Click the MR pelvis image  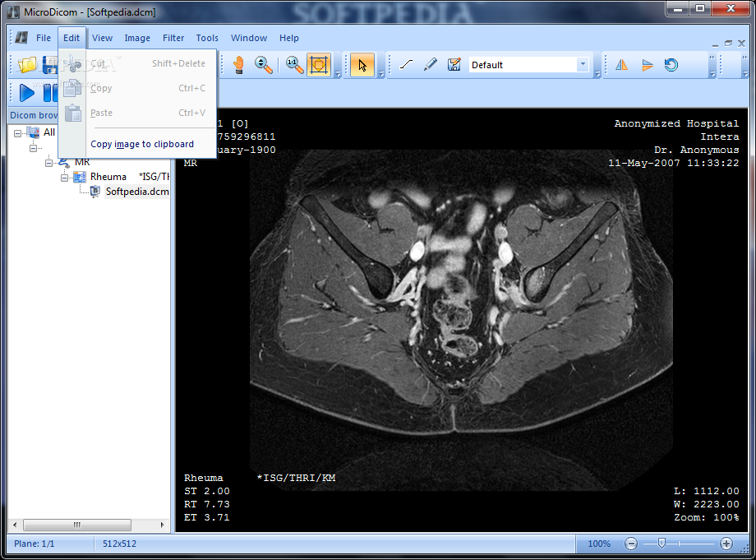tap(461, 319)
